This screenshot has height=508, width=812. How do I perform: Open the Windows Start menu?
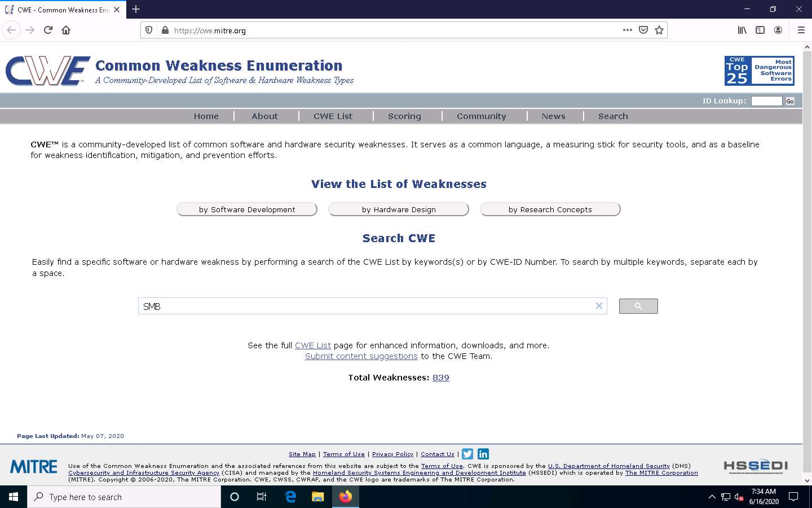[14, 497]
